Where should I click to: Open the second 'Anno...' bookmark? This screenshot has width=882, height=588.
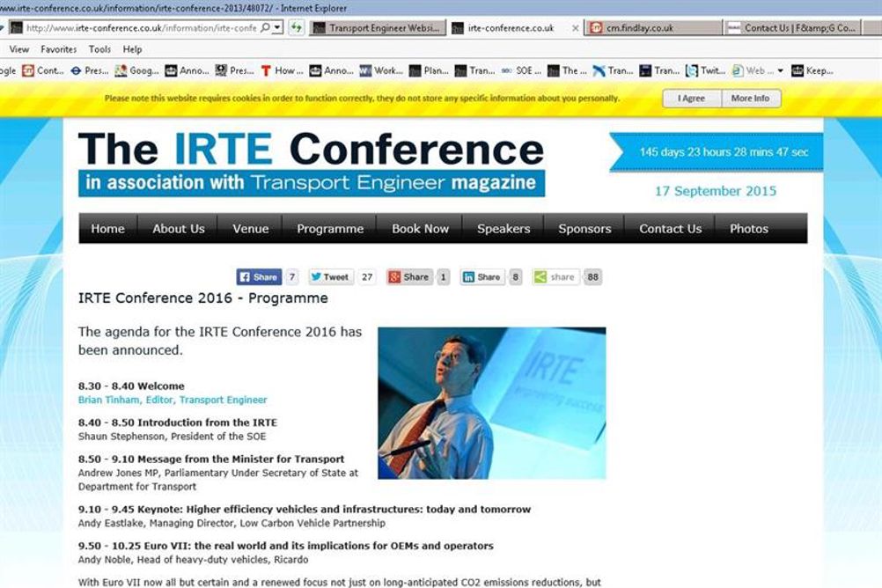click(331, 71)
